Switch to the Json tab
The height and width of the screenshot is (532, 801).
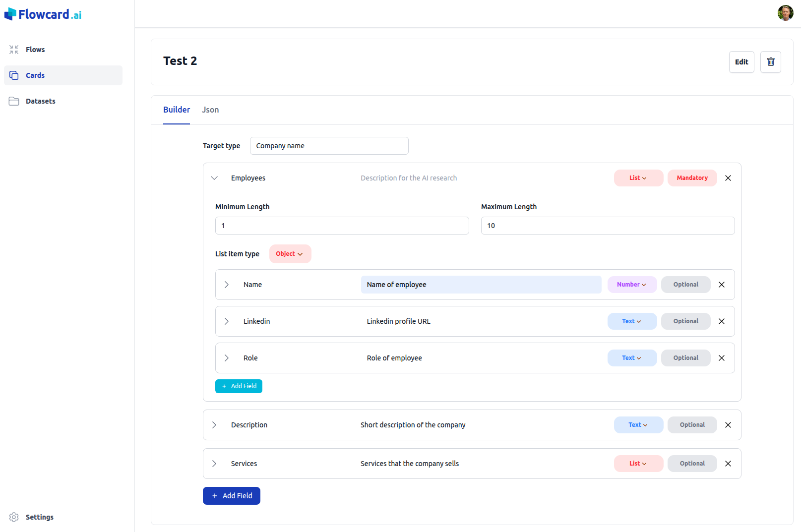pyautogui.click(x=210, y=110)
